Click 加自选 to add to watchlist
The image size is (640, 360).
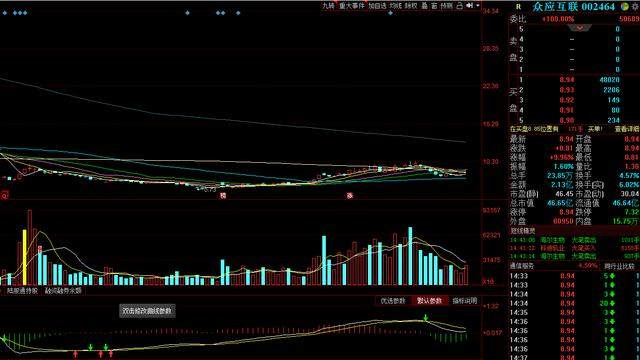(x=377, y=6)
